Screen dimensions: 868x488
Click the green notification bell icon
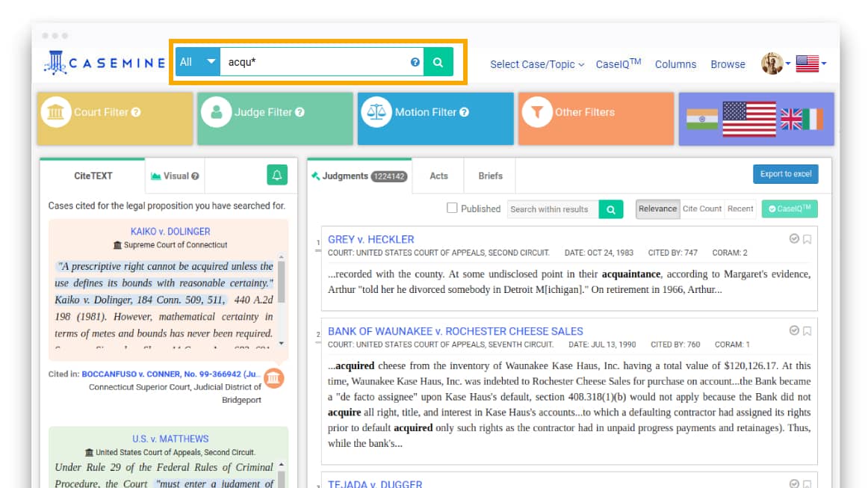click(x=277, y=176)
